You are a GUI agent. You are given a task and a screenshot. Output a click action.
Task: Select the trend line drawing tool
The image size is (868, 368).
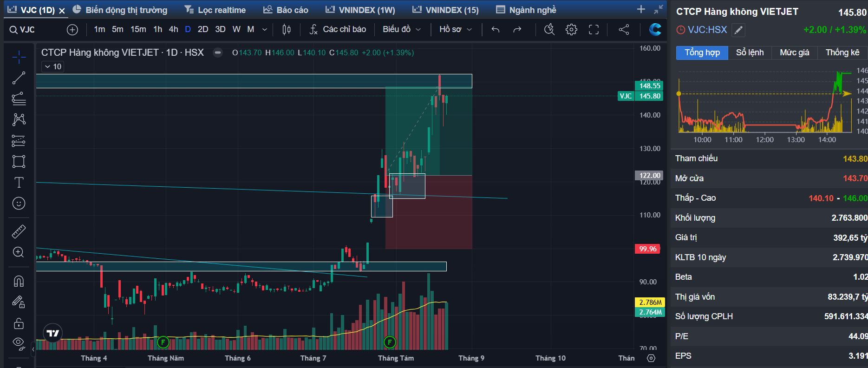click(19, 78)
